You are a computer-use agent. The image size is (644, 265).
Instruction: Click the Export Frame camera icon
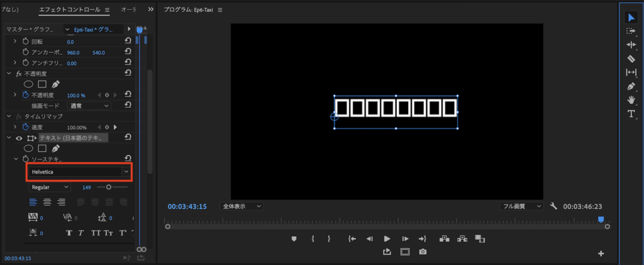pos(423,252)
